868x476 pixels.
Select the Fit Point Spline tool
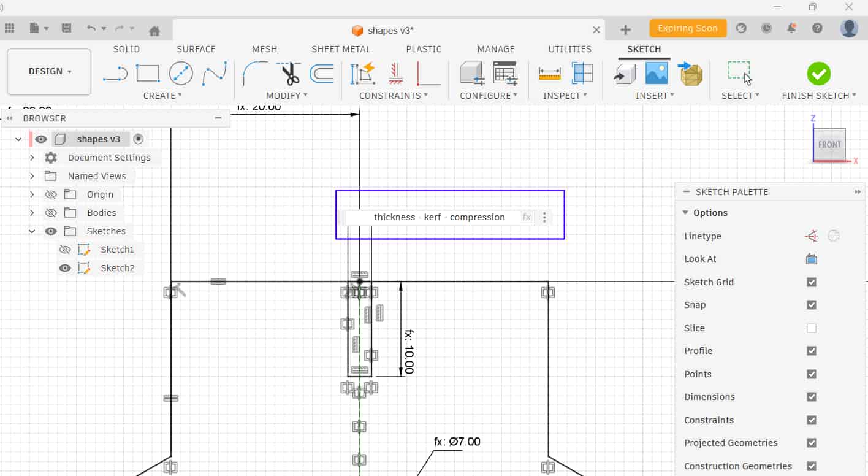215,74
